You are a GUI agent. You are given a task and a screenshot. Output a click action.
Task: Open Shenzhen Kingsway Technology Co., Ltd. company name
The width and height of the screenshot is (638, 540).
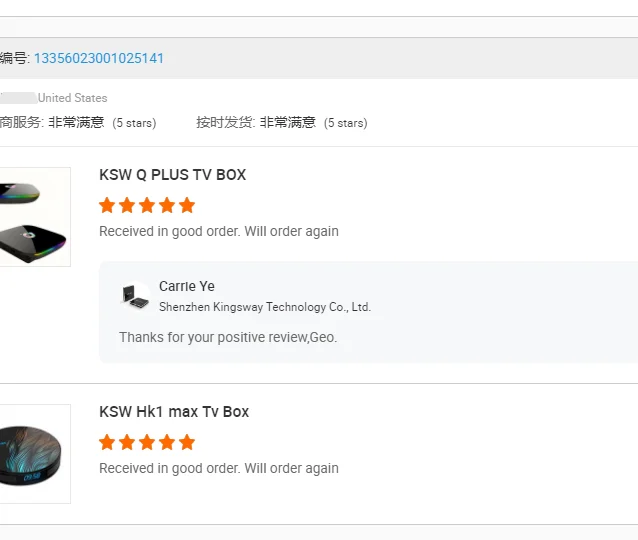click(x=265, y=307)
